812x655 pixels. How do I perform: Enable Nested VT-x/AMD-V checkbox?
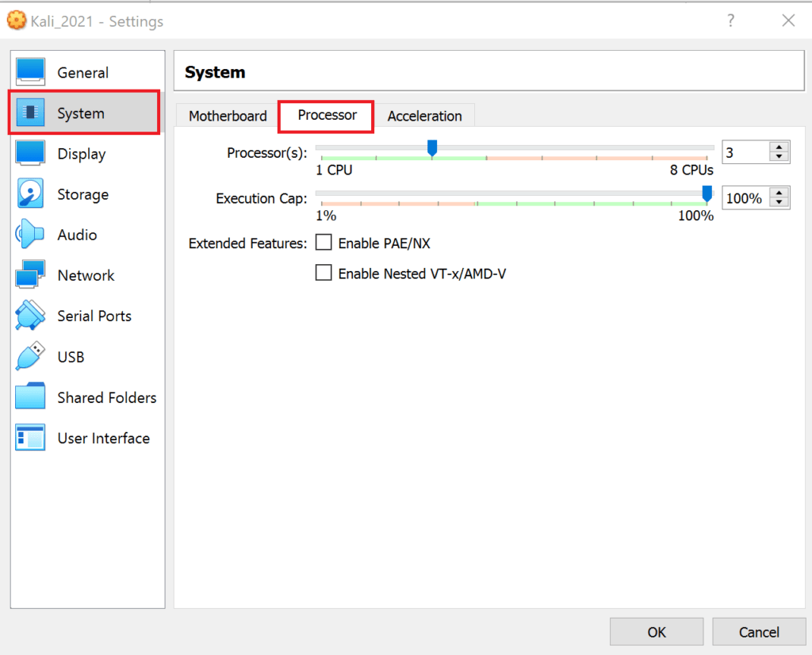pyautogui.click(x=324, y=272)
